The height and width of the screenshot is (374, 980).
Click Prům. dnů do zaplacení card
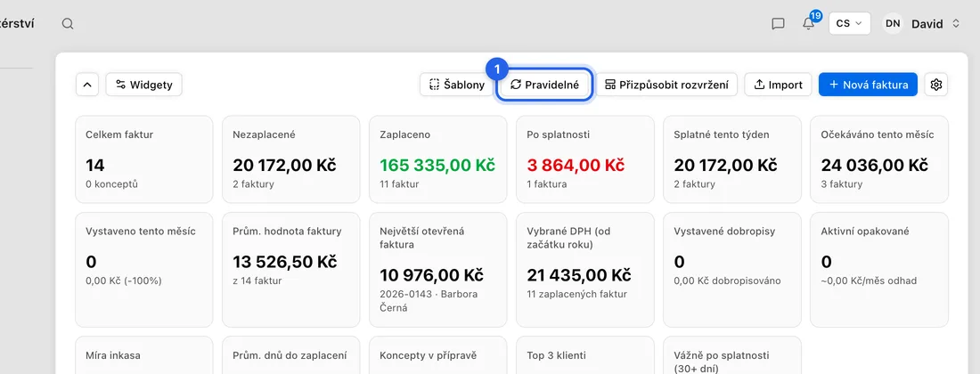pos(290,355)
